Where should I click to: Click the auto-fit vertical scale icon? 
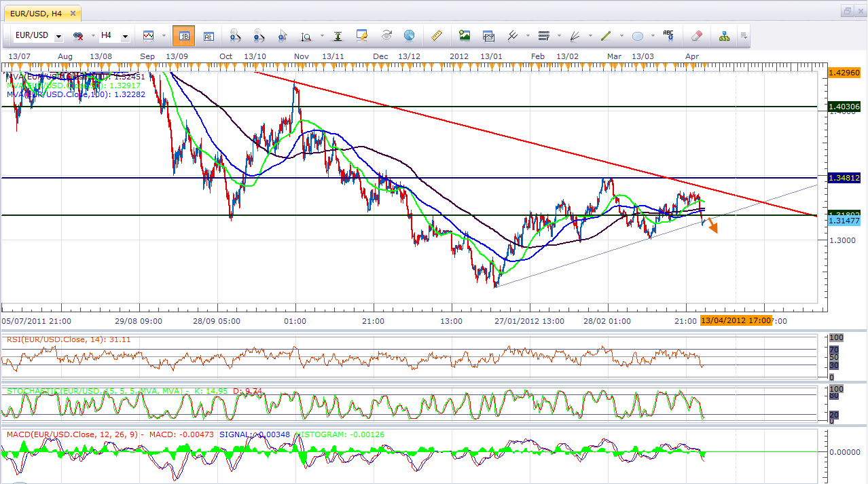tap(338, 35)
